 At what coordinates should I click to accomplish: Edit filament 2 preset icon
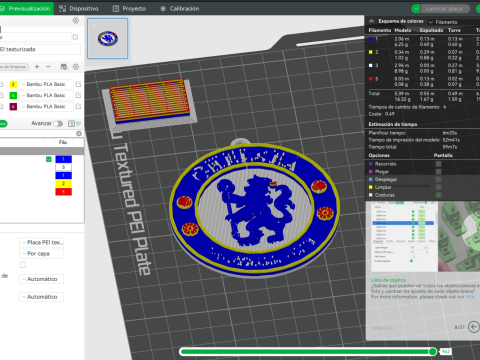click(78, 84)
